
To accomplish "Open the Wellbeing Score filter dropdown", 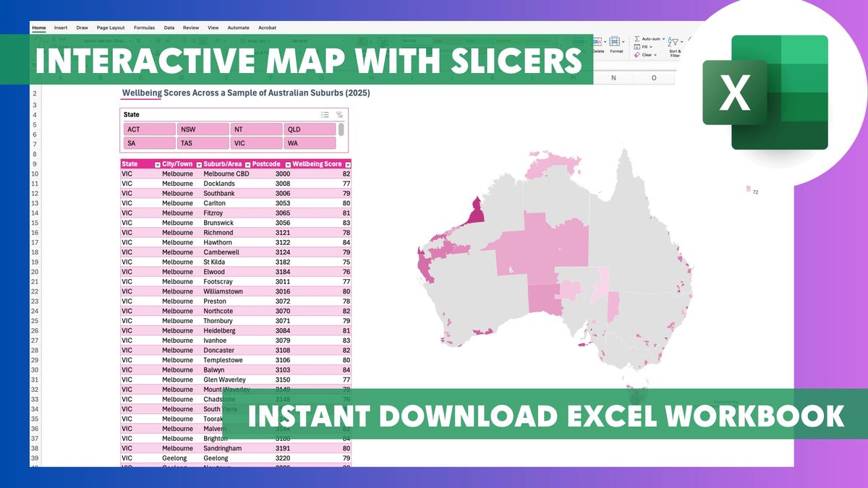I will [x=346, y=164].
